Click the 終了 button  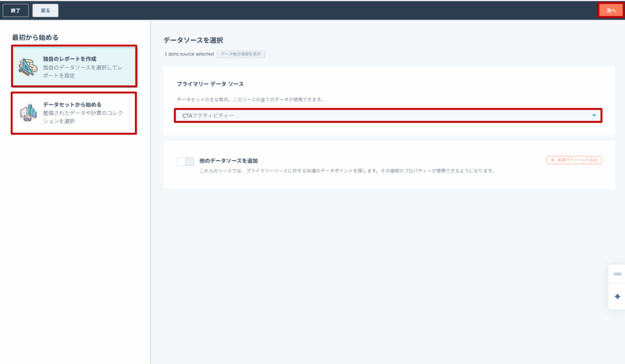tap(15, 10)
